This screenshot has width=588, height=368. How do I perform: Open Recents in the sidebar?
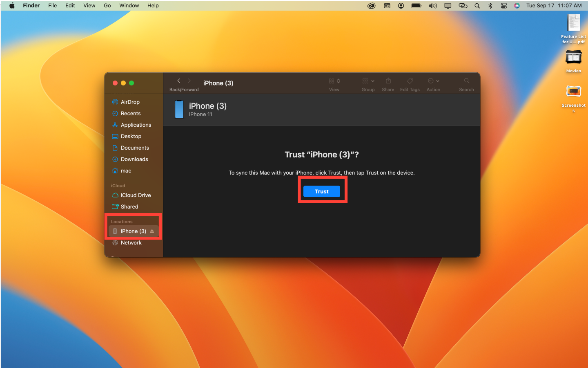(x=131, y=113)
